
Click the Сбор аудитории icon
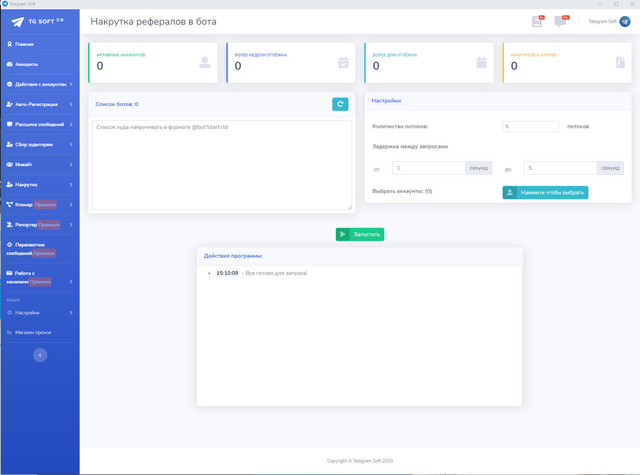(x=9, y=144)
